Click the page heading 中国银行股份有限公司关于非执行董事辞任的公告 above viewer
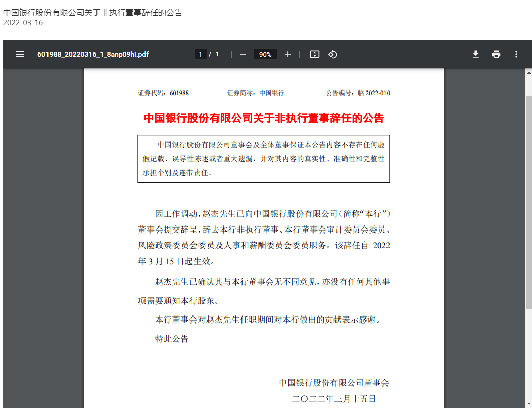Viewport: 532px width, 409px height. 92,13
